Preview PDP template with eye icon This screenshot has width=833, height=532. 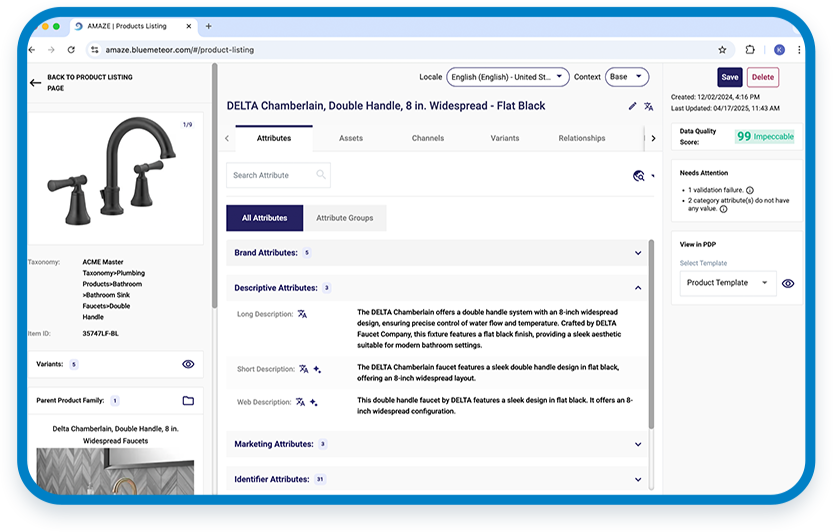click(788, 283)
